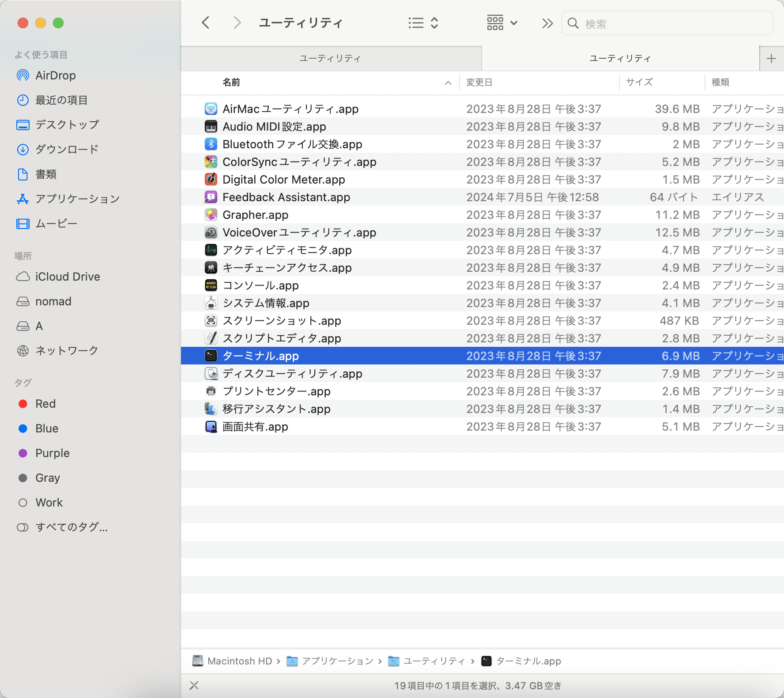Switch to the left ユーティリティ tab

click(x=330, y=58)
